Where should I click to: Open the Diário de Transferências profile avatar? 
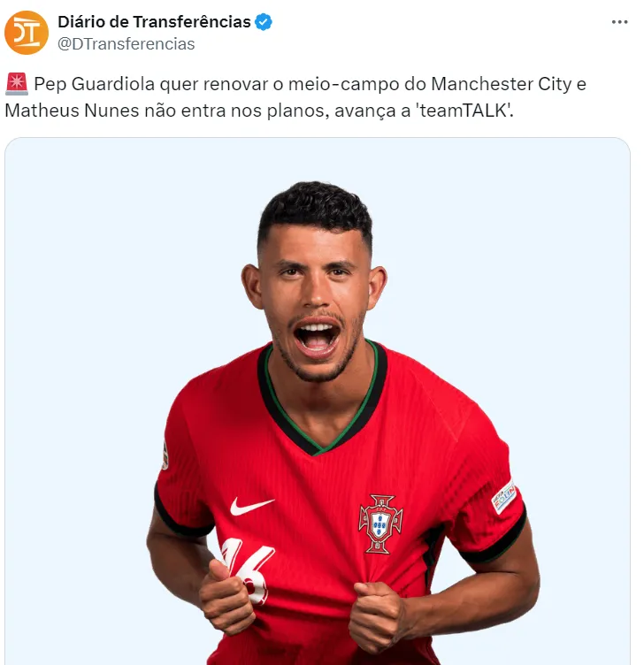pos(27,33)
